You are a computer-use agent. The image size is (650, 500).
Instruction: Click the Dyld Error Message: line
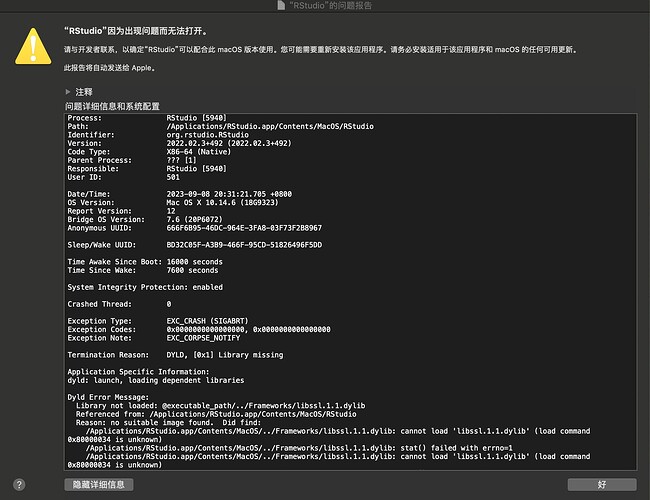click(x=108, y=397)
